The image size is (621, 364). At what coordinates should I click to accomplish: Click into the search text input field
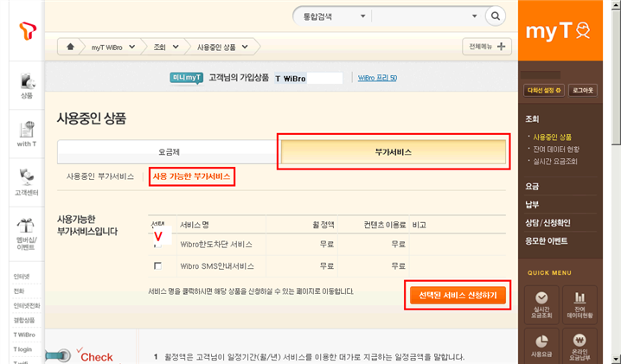coord(420,16)
